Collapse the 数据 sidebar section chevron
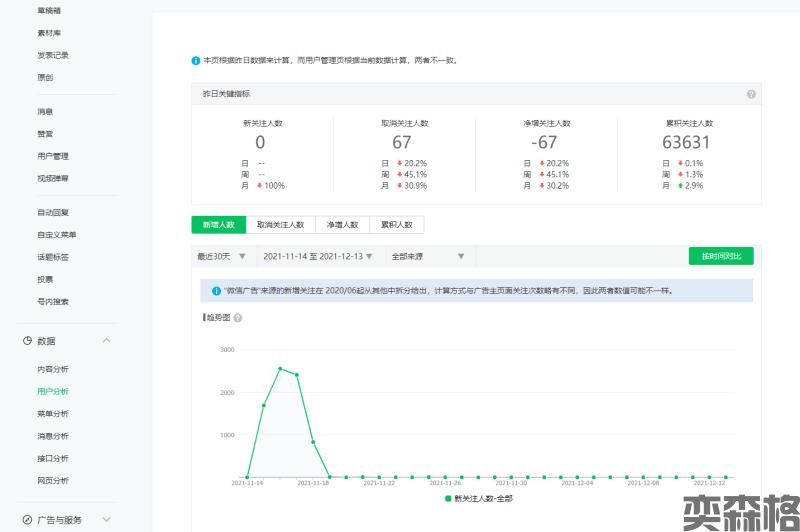Image resolution: width=800 pixels, height=532 pixels. 106,341
